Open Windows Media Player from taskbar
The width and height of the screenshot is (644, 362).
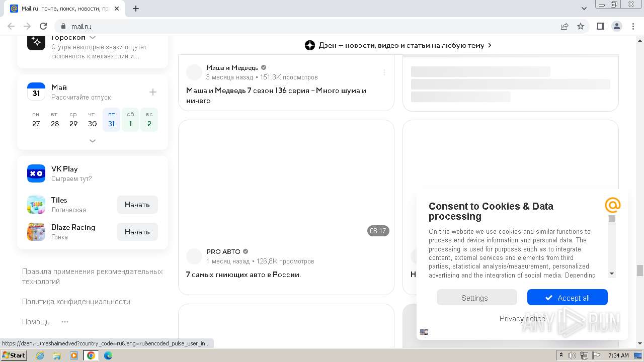point(74,355)
